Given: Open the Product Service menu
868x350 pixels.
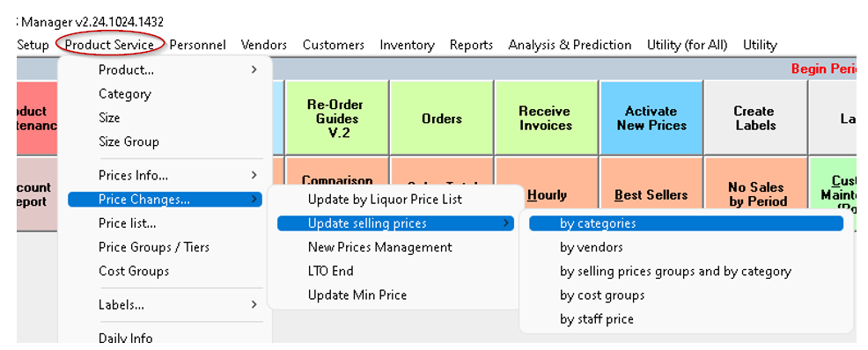Looking at the screenshot, I should 110,45.
